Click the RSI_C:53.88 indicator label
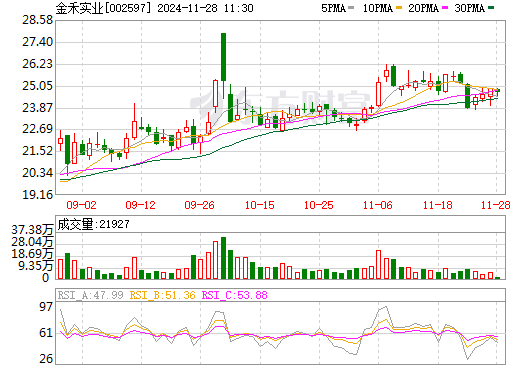This screenshot has height=365, width=520. pyautogui.click(x=235, y=295)
